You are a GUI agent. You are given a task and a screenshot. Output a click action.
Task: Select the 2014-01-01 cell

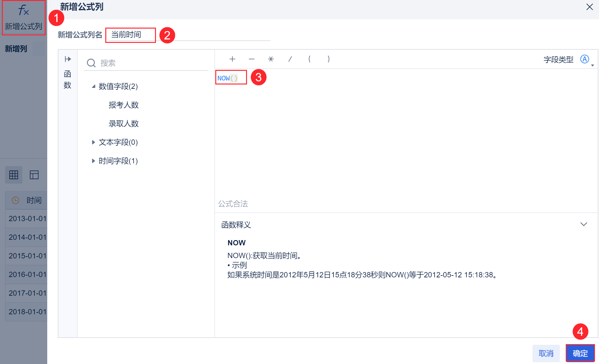[26, 237]
